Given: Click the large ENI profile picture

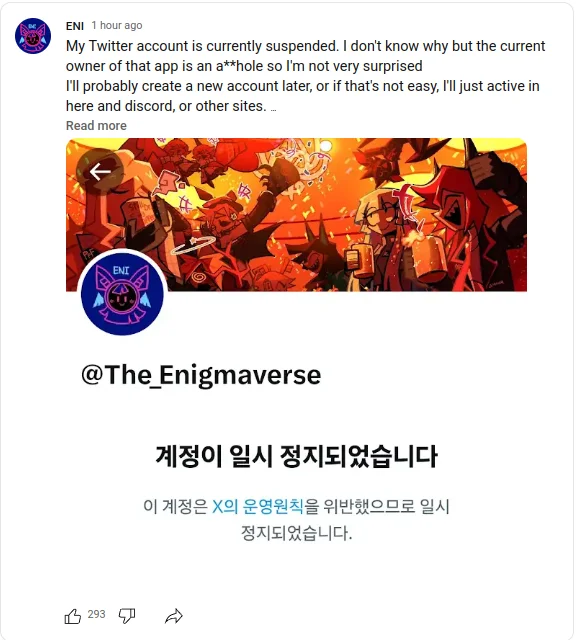Looking at the screenshot, I should coord(122,293).
